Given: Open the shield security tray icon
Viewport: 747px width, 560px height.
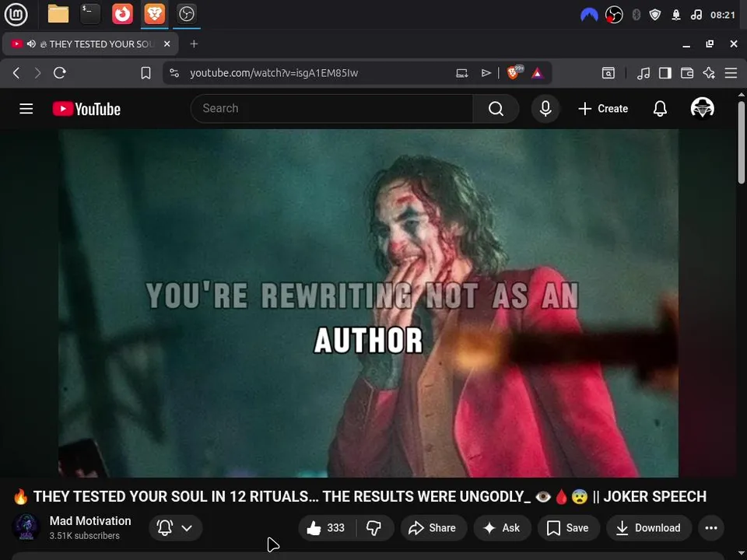Looking at the screenshot, I should [655, 15].
